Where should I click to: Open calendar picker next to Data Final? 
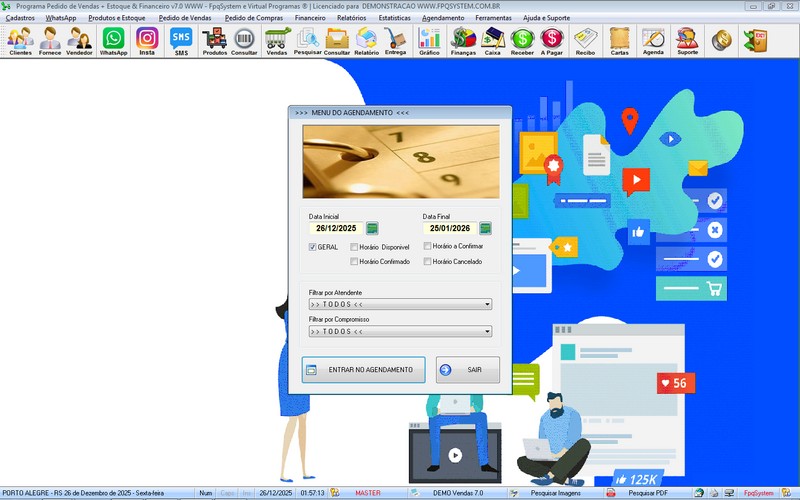[486, 228]
